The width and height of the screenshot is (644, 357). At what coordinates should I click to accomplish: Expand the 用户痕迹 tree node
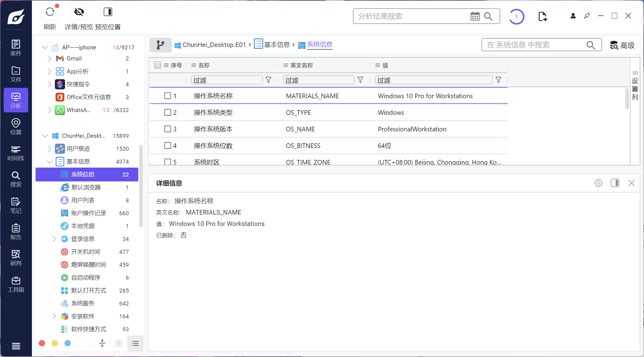pyautogui.click(x=50, y=149)
